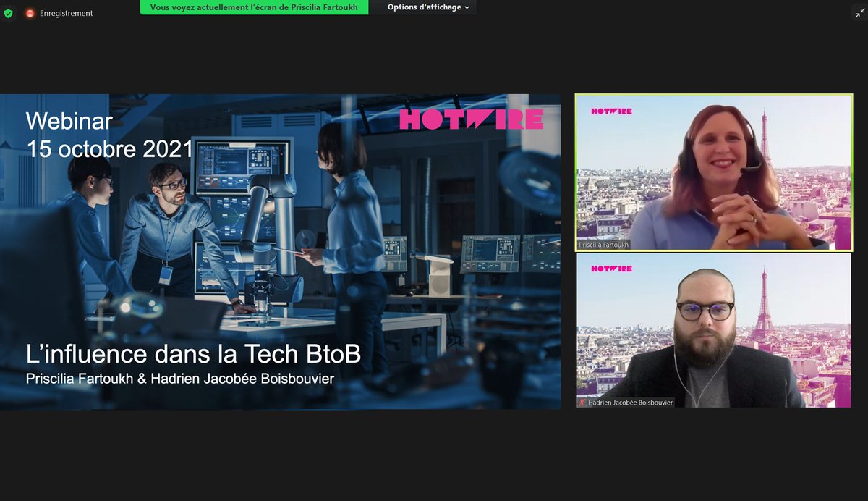Exit full screen using top-right arrows icon
868x501 pixels.
[860, 12]
